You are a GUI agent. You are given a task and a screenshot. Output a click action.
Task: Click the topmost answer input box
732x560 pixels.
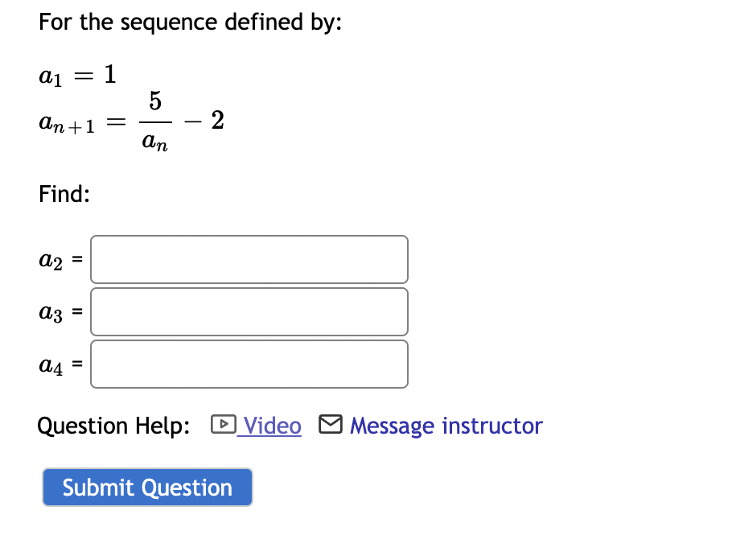pos(249,259)
